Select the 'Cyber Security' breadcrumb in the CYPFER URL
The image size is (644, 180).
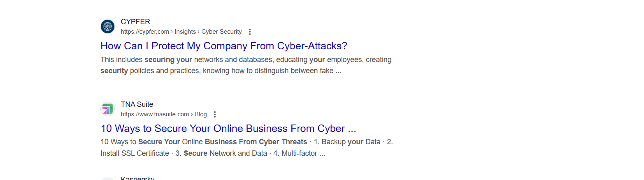click(221, 32)
